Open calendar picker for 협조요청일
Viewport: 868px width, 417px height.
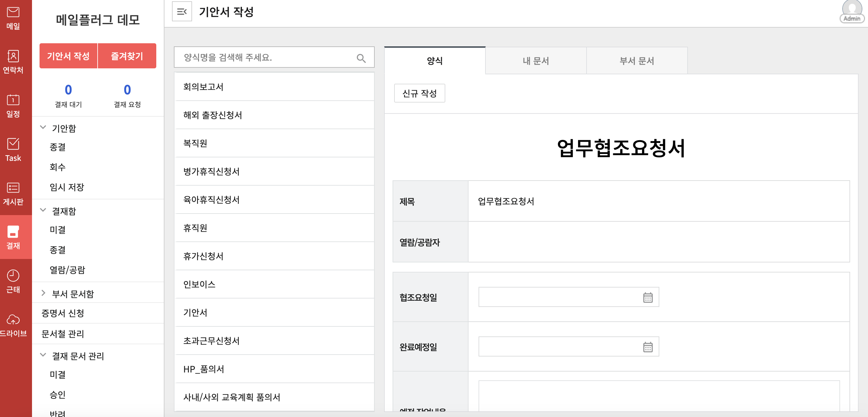pyautogui.click(x=647, y=297)
